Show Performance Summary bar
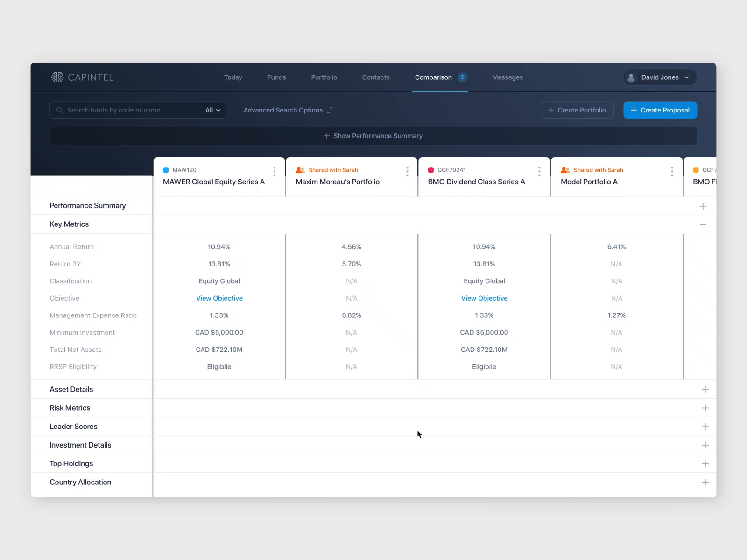The image size is (747, 560). [x=373, y=136]
